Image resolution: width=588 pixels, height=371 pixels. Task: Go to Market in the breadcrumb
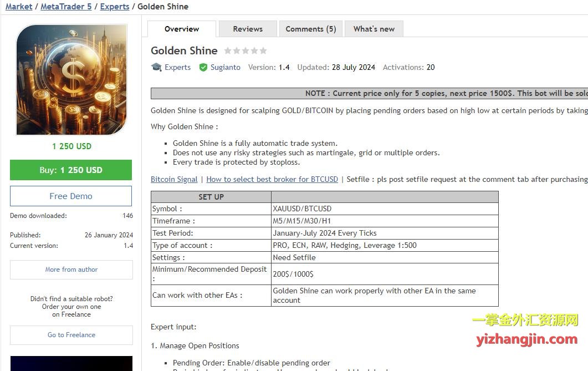(x=19, y=7)
